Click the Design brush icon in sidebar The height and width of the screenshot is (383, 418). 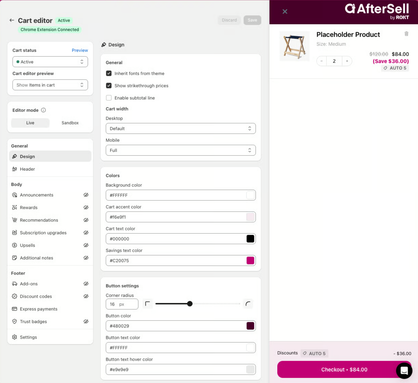(14, 156)
